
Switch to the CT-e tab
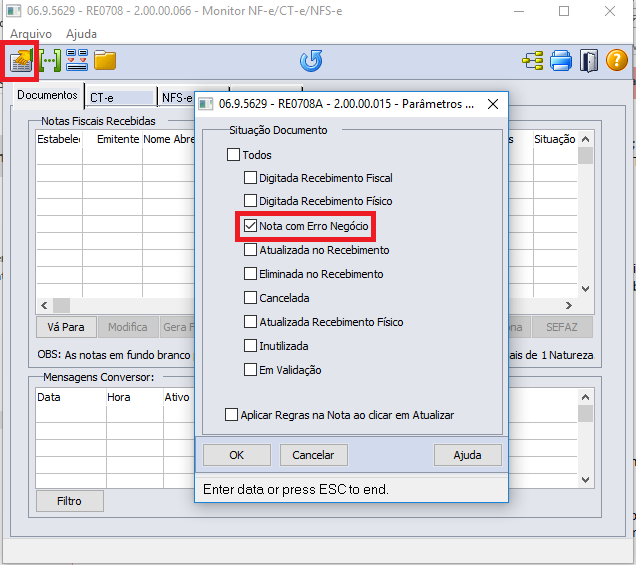tap(121, 98)
